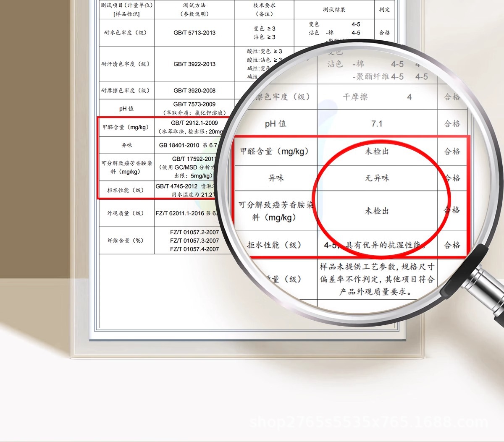
Task: Click the magnified '甲醛含量 (mg/kg)' label
Action: click(x=274, y=151)
